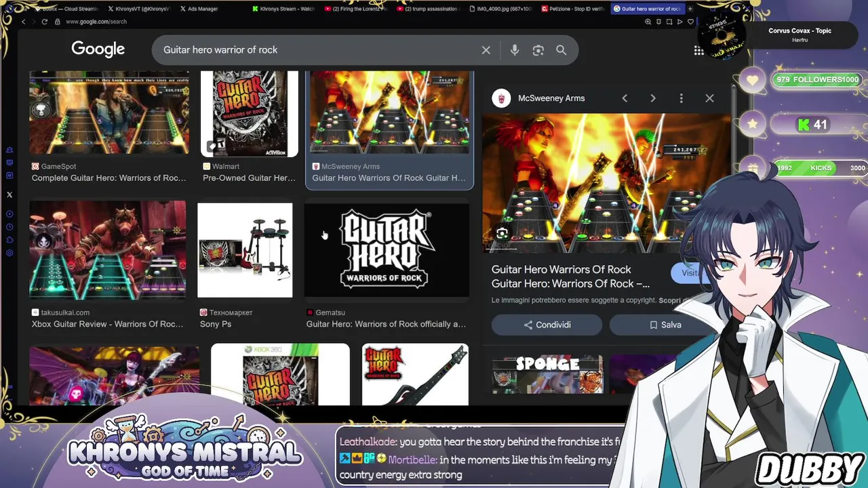Image resolution: width=868 pixels, height=488 pixels.
Task: Click the snapshot icon in address bar
Action: pos(669,22)
